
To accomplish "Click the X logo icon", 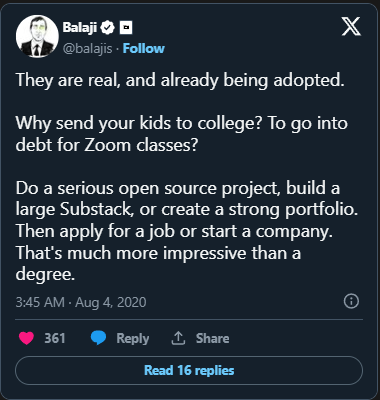I will [351, 27].
